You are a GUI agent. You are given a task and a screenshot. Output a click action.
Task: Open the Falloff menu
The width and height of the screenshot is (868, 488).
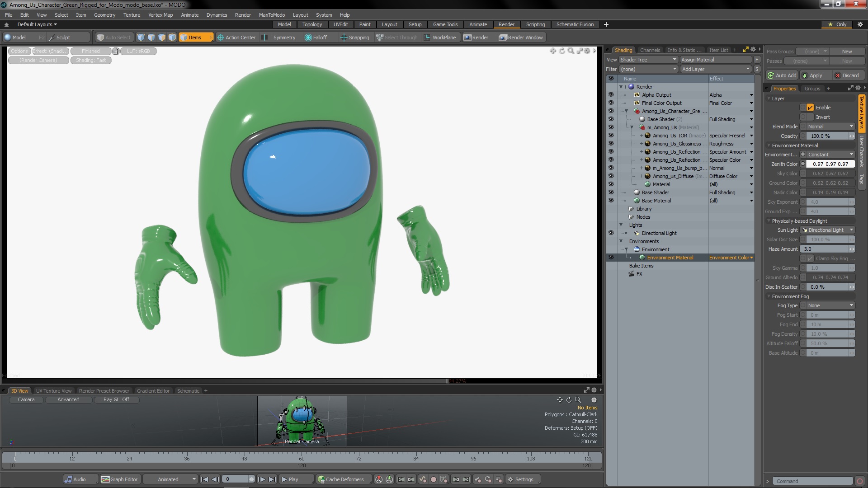click(316, 38)
